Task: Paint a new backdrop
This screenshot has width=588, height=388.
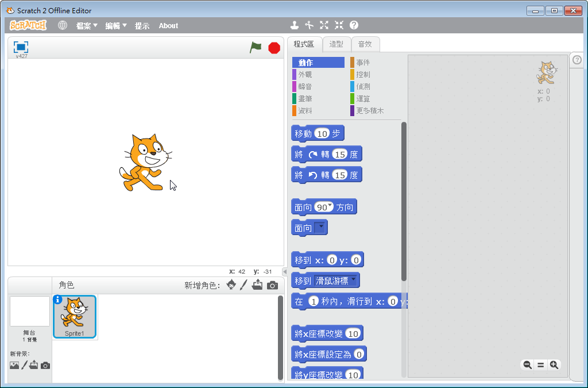Action: click(x=24, y=365)
